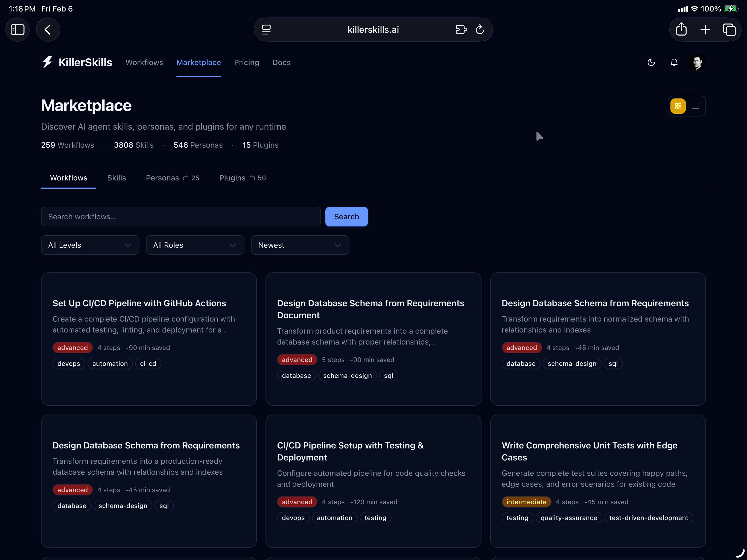Unlock the Personas tab with 25 items
747x560 pixels.
(x=173, y=178)
